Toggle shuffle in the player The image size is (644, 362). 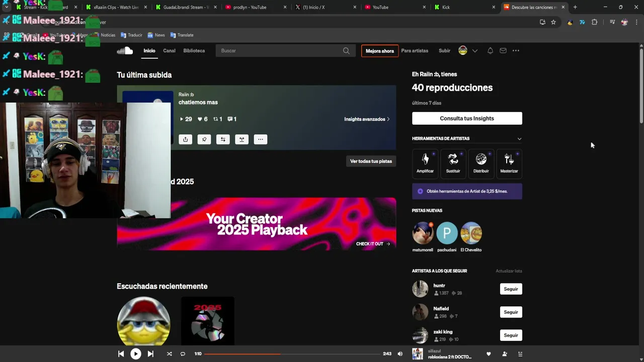169,354
